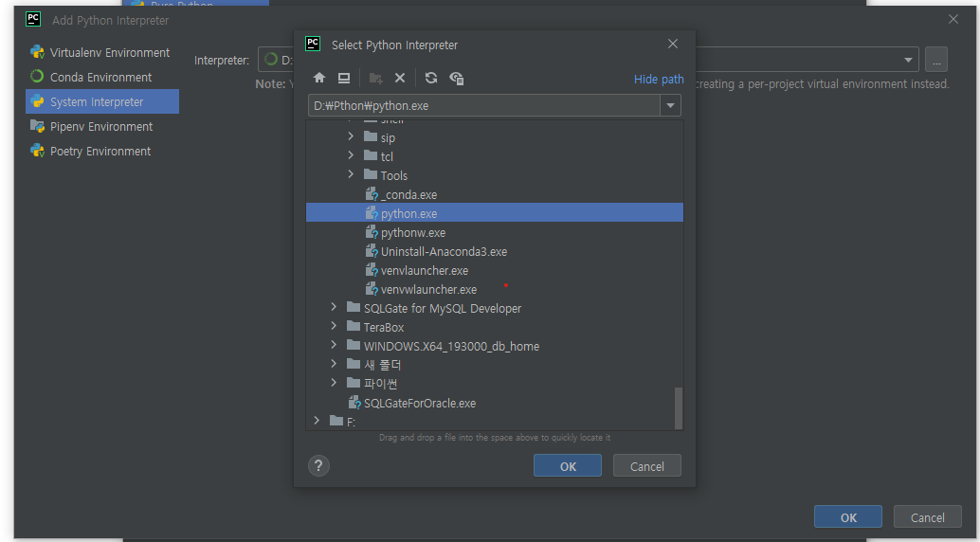The width and height of the screenshot is (980, 542).
Task: Select Virtualenv Environment in sidebar
Action: tap(101, 52)
